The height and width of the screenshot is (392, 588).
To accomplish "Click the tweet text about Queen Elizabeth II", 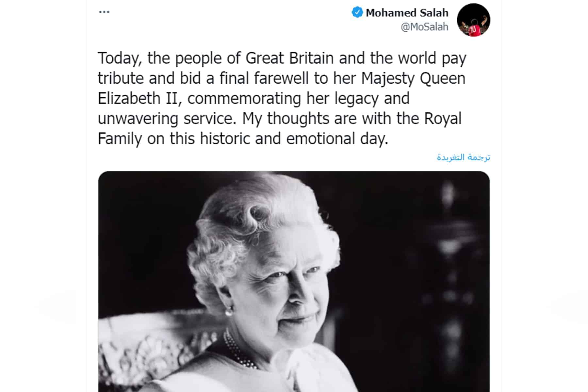I will point(282,98).
